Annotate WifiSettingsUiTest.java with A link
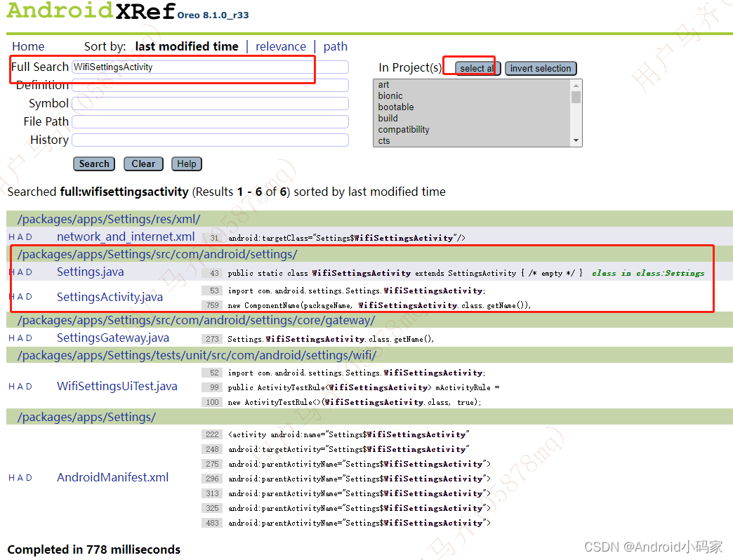 (20, 386)
